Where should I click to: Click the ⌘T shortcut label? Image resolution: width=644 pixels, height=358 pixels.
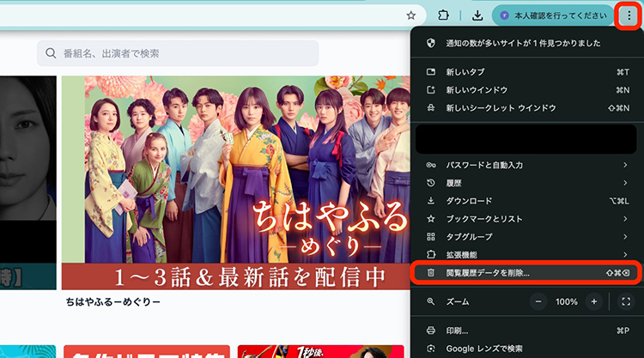[x=623, y=72]
